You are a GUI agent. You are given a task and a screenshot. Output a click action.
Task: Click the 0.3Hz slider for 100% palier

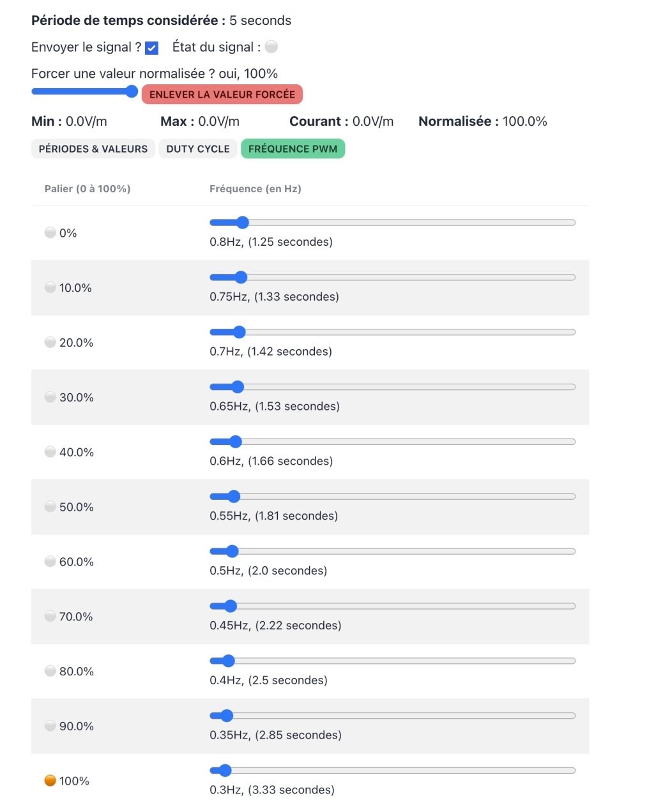tap(393, 771)
